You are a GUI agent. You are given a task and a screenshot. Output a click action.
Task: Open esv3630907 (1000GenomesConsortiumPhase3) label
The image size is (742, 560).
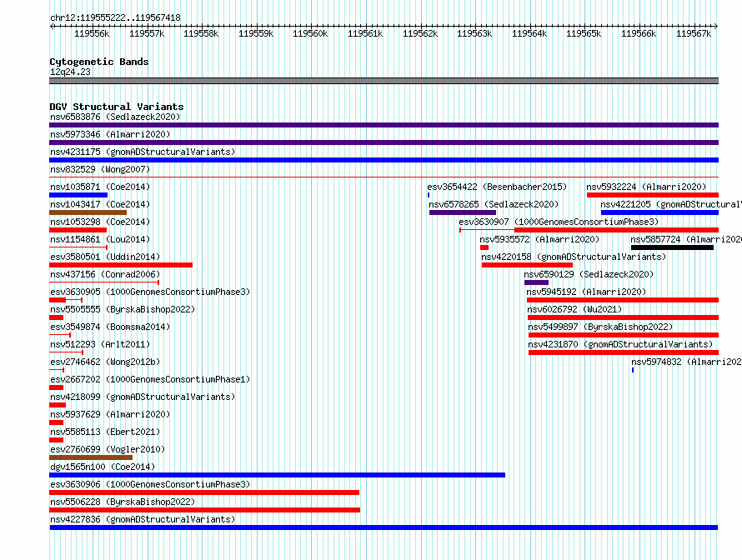tap(559, 222)
